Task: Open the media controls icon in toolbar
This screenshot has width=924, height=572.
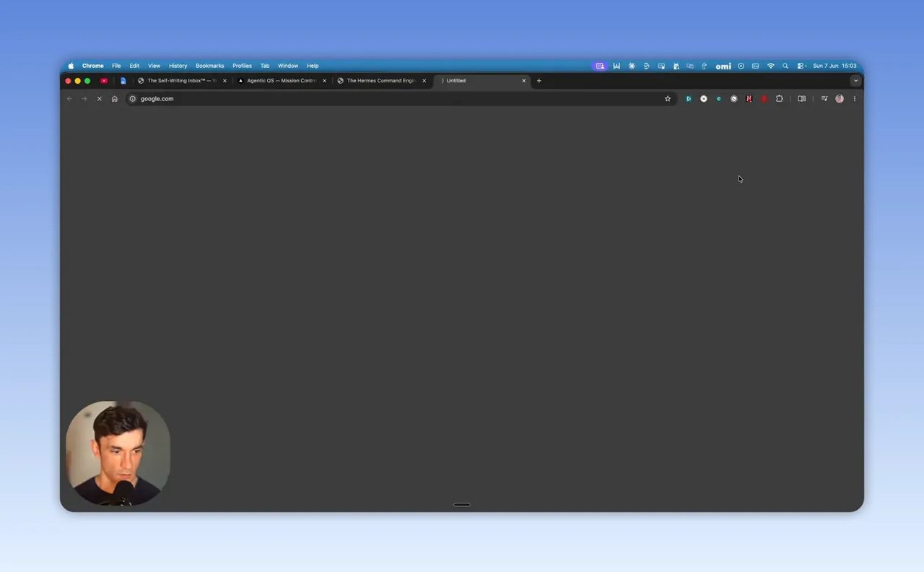Action: [x=824, y=99]
